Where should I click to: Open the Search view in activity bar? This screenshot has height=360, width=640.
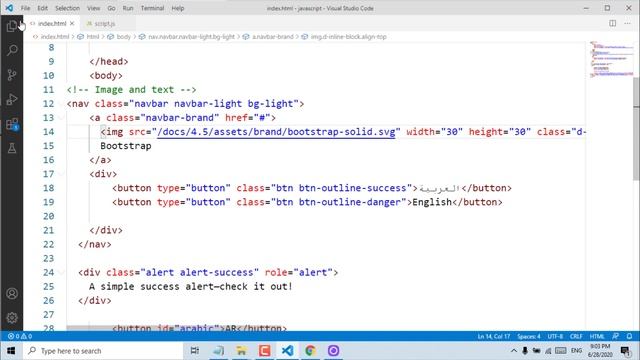(x=12, y=50)
